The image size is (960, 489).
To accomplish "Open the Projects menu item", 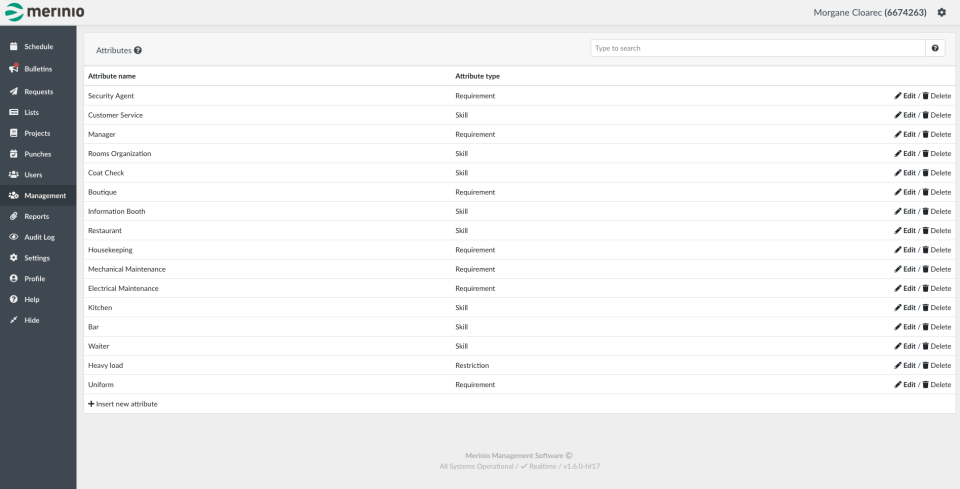I will click(x=37, y=133).
